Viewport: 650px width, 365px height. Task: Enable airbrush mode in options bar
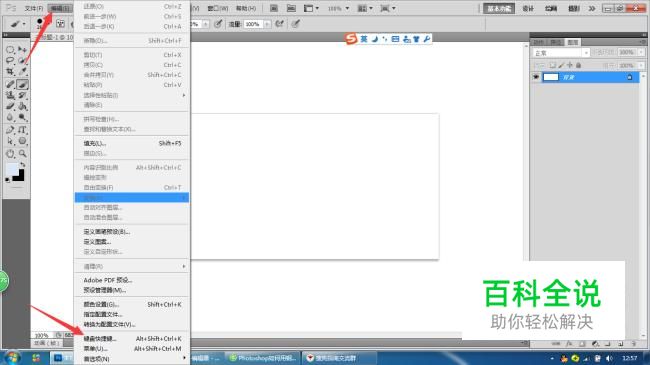(x=280, y=24)
